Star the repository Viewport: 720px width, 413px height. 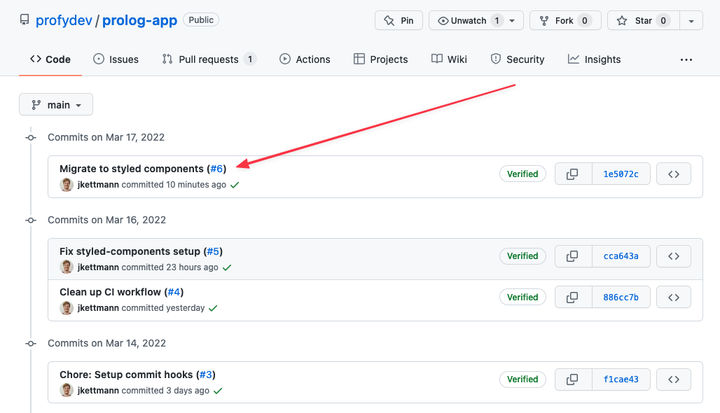[643, 21]
